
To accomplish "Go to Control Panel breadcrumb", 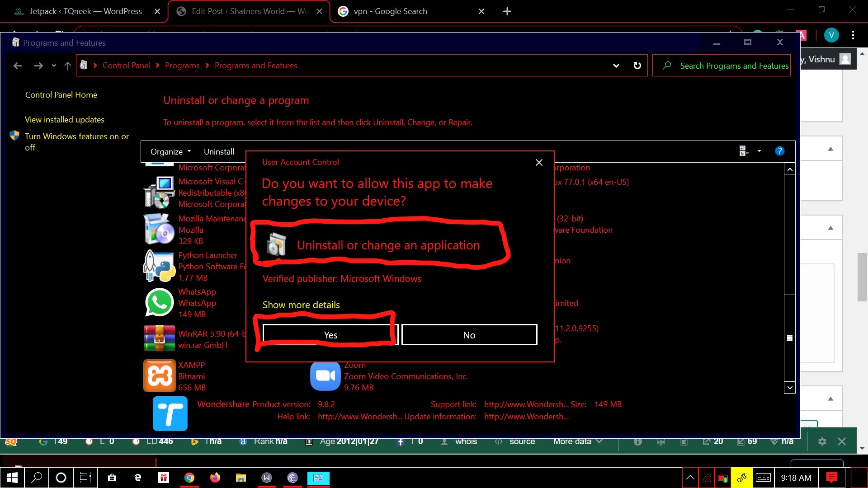I will click(126, 66).
